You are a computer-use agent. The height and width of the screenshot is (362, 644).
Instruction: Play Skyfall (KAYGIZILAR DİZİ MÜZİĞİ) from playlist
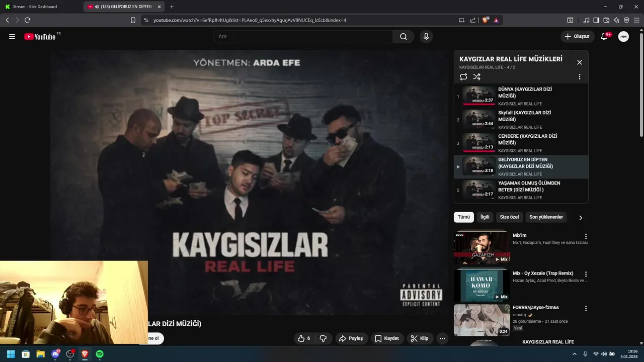pos(521,120)
